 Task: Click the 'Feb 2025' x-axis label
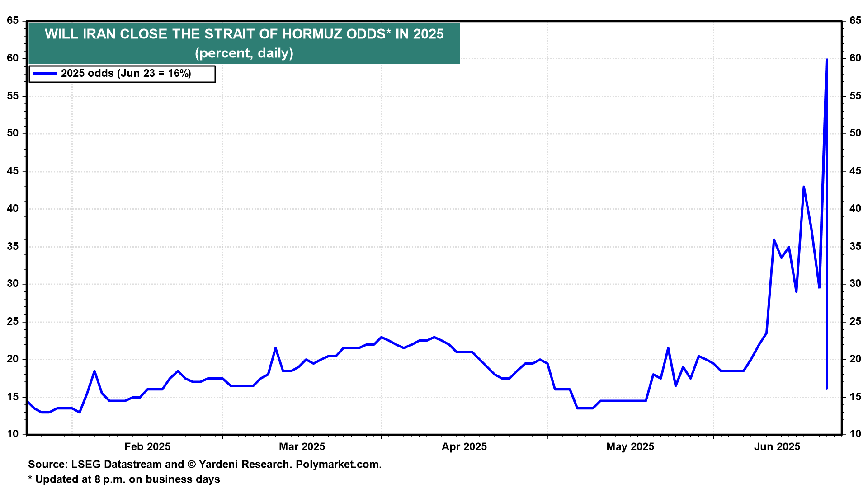tap(147, 447)
